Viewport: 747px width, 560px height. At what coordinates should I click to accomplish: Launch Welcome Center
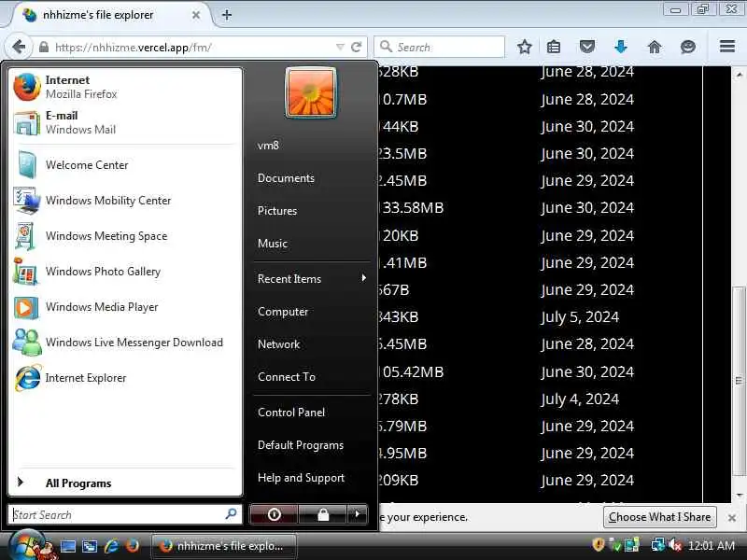pos(125,165)
